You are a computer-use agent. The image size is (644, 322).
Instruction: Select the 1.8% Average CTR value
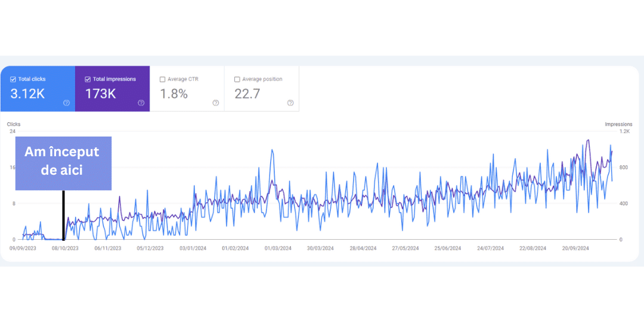click(174, 94)
